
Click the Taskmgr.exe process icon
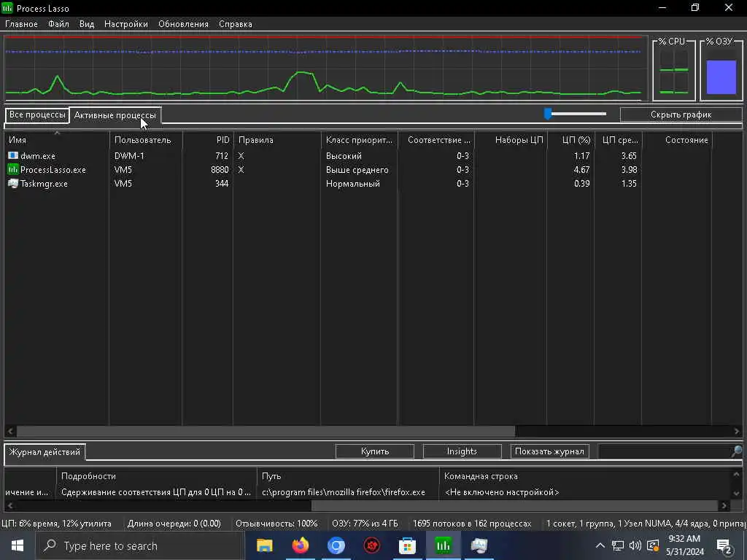pos(13,183)
